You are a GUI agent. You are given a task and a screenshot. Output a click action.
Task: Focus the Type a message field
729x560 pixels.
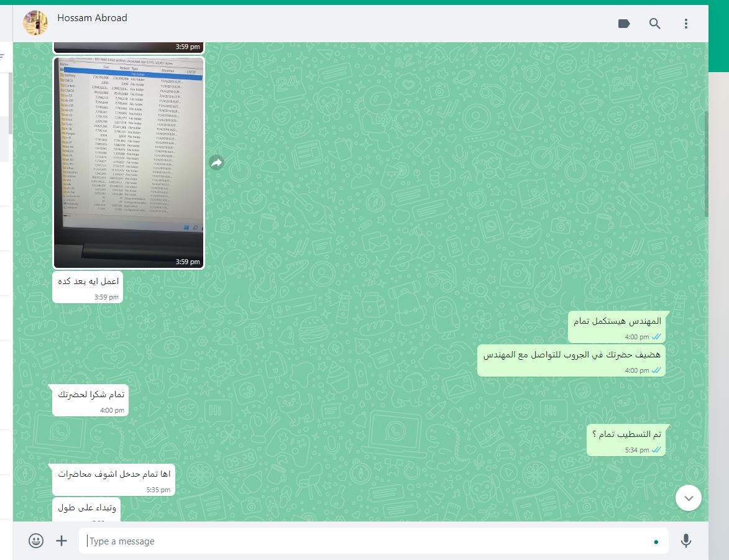coord(374,541)
